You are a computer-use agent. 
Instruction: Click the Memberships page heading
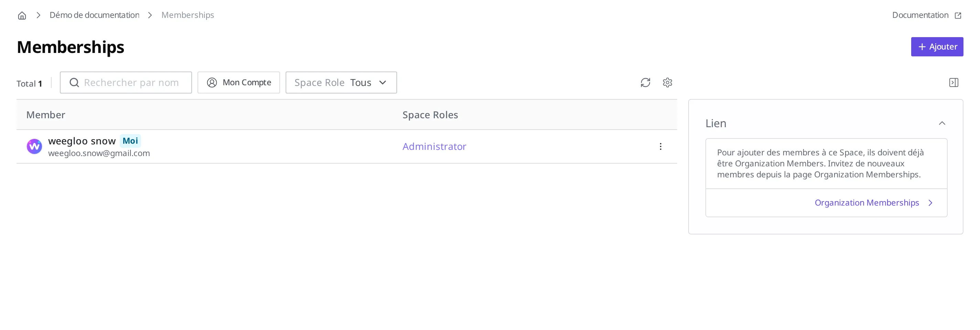point(71,47)
